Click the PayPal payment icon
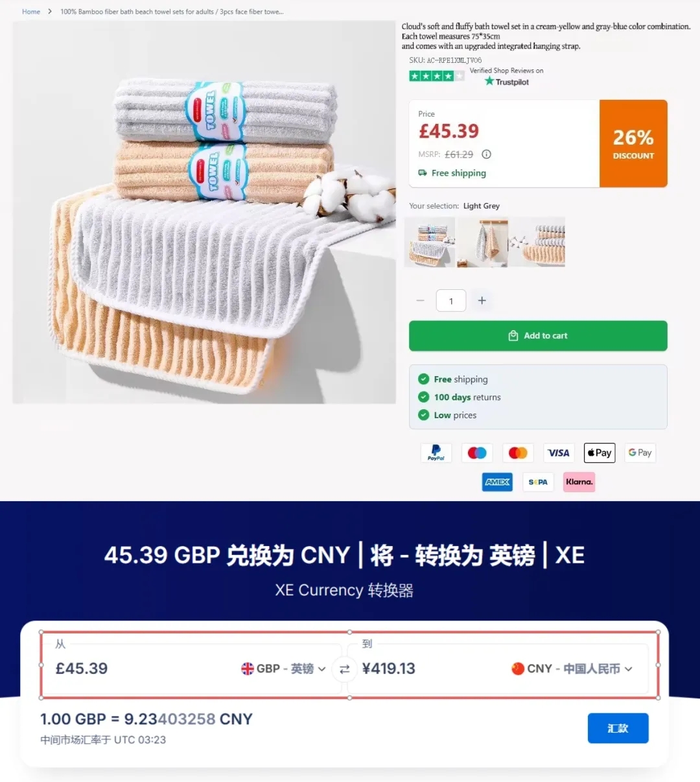Screen dimensions: 700x782 point(436,453)
